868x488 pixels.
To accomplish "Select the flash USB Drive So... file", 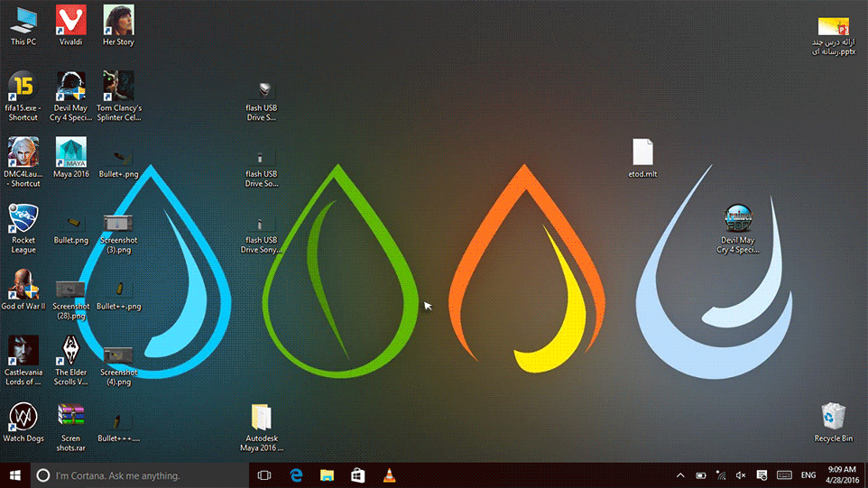I will 262,168.
